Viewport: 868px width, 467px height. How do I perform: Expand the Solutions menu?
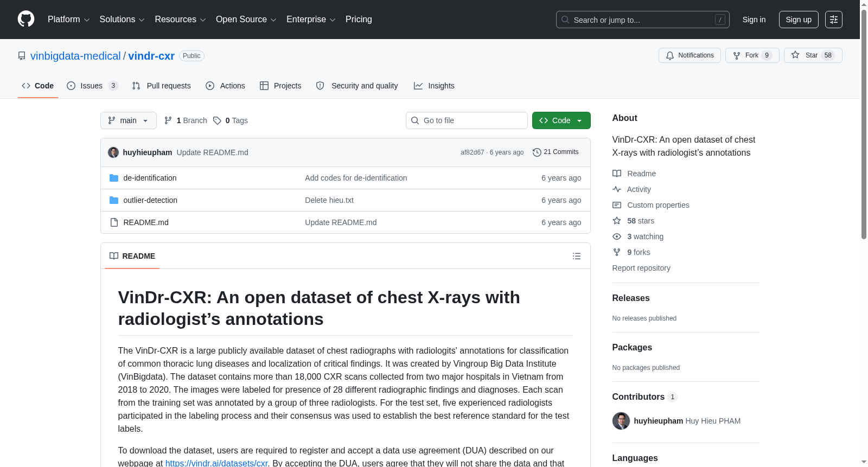122,20
